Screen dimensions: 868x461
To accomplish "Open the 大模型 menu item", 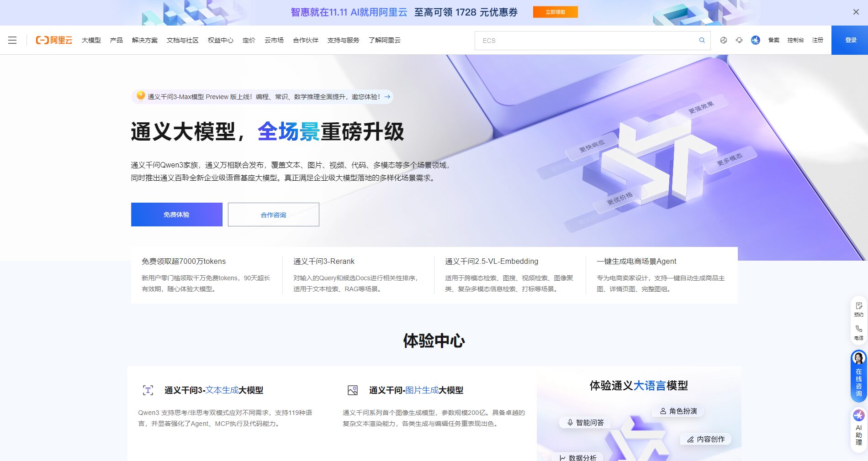I will [x=91, y=40].
